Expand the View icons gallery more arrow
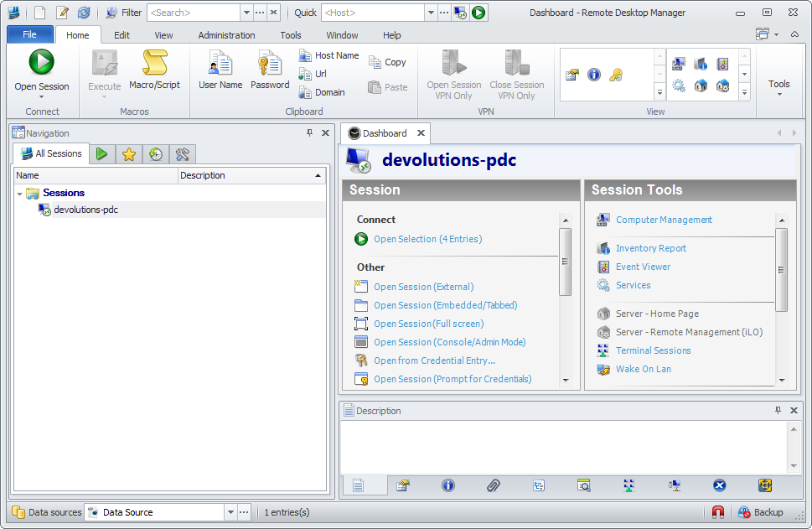Screen dimensions: 812x529 coord(744,93)
